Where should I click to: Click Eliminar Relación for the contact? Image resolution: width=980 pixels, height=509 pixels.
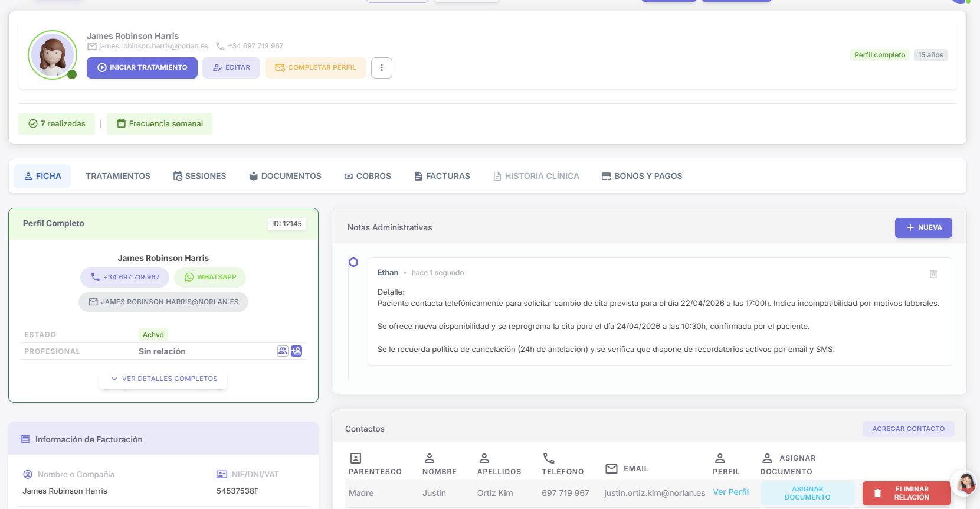tap(906, 494)
